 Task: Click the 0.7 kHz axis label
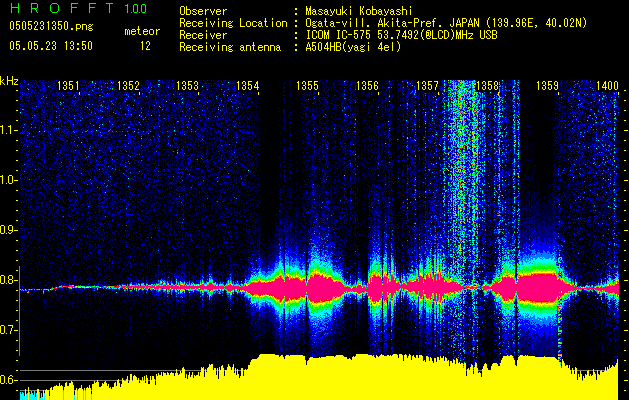pos(9,330)
